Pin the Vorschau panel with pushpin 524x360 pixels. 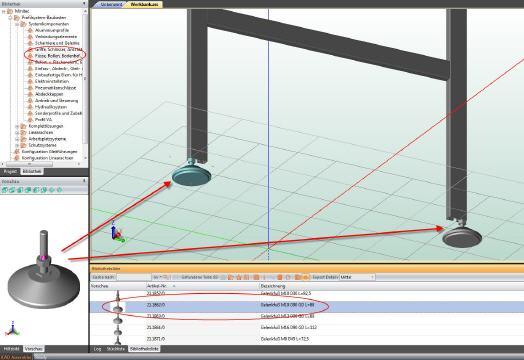click(x=84, y=181)
